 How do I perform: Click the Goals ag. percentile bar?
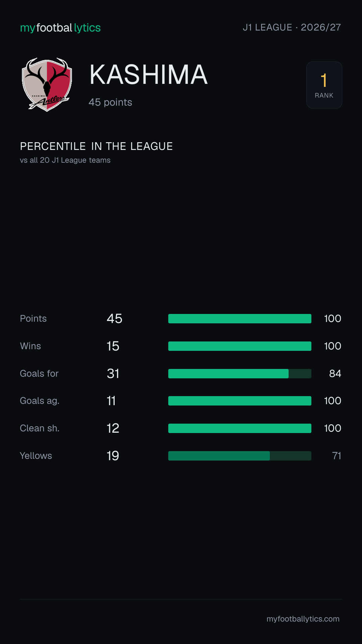click(240, 401)
